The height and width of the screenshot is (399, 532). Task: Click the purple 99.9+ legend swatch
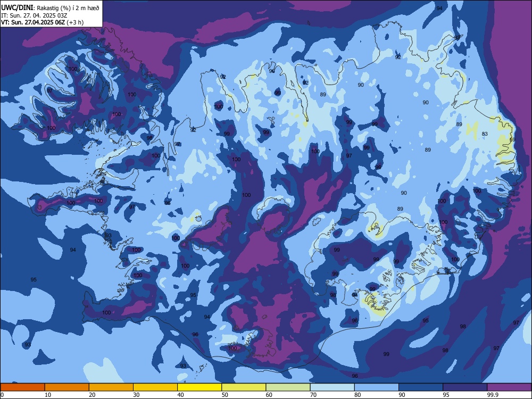pyautogui.click(x=509, y=387)
